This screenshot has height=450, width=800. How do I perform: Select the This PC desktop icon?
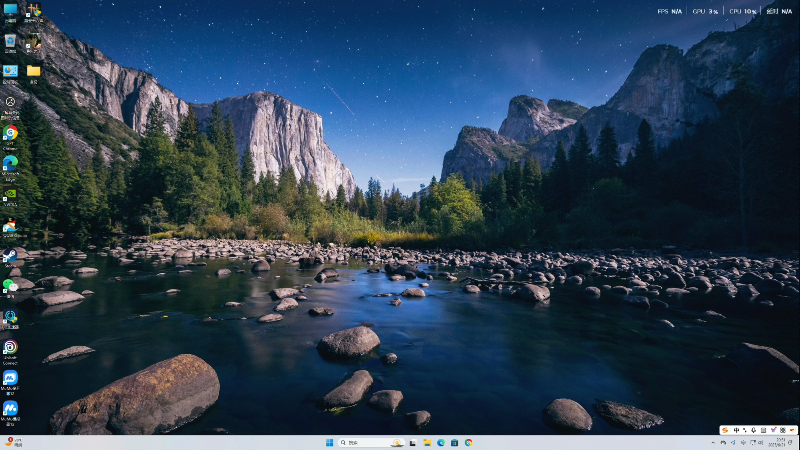tap(10, 11)
